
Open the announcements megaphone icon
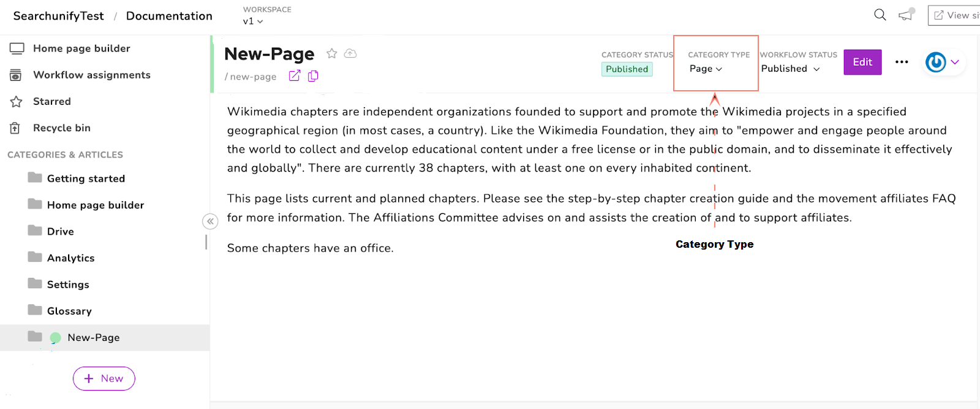tap(906, 15)
